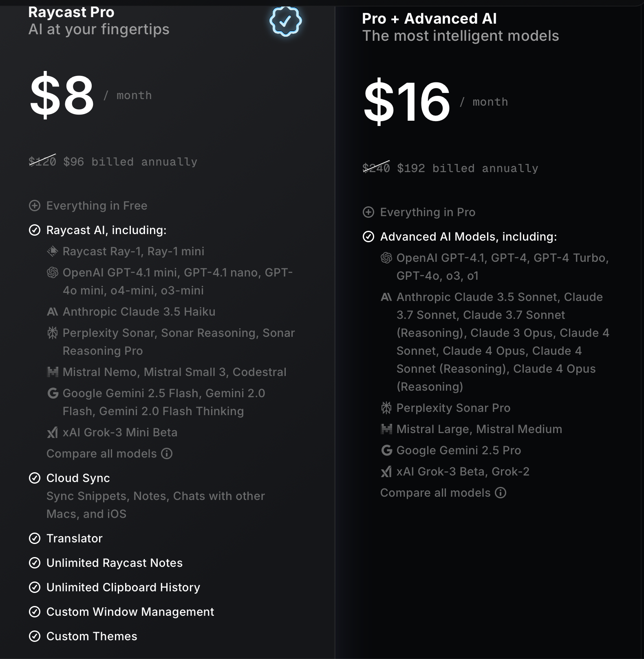Click the Perplexity logo beside Sonar Reasoning
Image resolution: width=644 pixels, height=659 pixels.
tap(53, 333)
